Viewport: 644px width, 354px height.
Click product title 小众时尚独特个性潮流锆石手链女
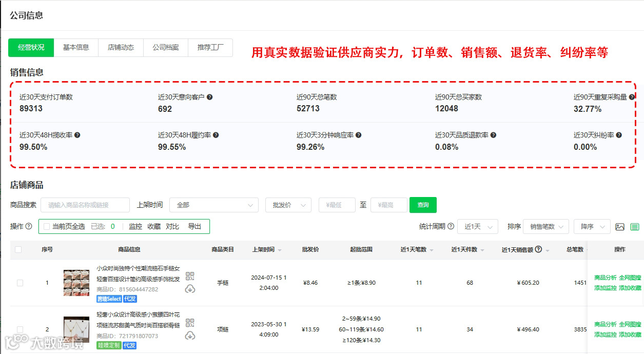[x=139, y=268]
